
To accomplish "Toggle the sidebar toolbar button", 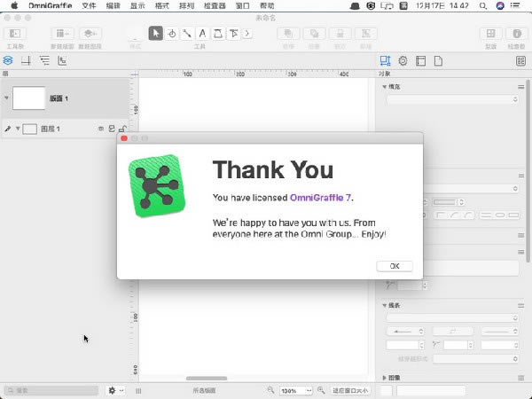I will [15, 34].
